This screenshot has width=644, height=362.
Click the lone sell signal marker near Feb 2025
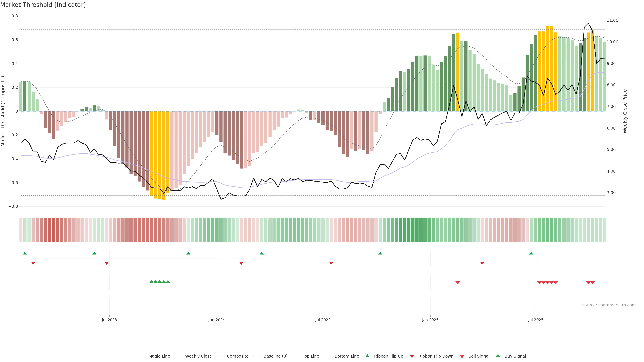[458, 283]
